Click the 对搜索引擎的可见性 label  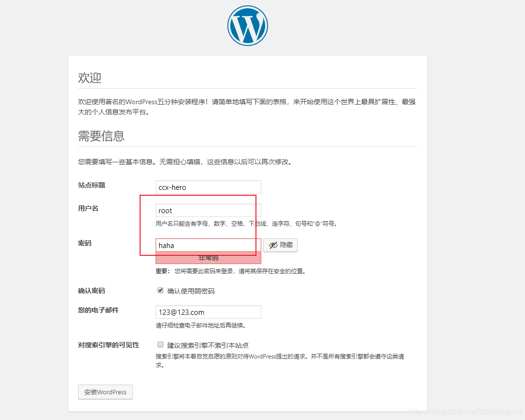(109, 345)
